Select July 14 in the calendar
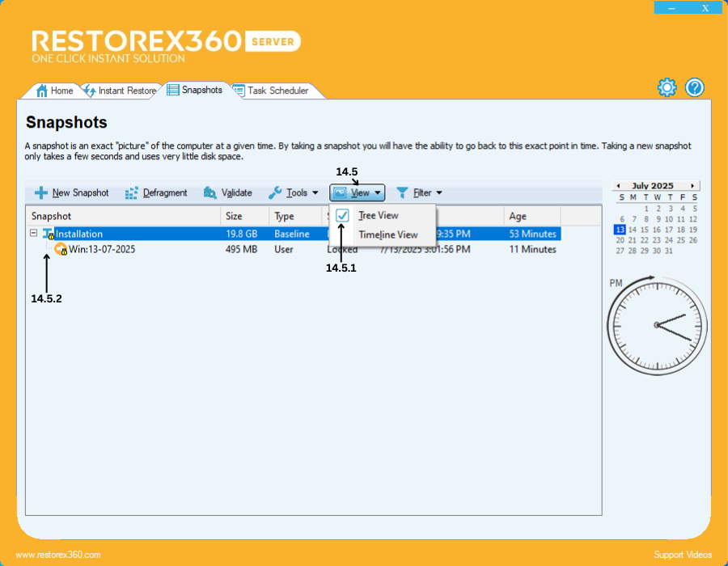 click(x=633, y=230)
